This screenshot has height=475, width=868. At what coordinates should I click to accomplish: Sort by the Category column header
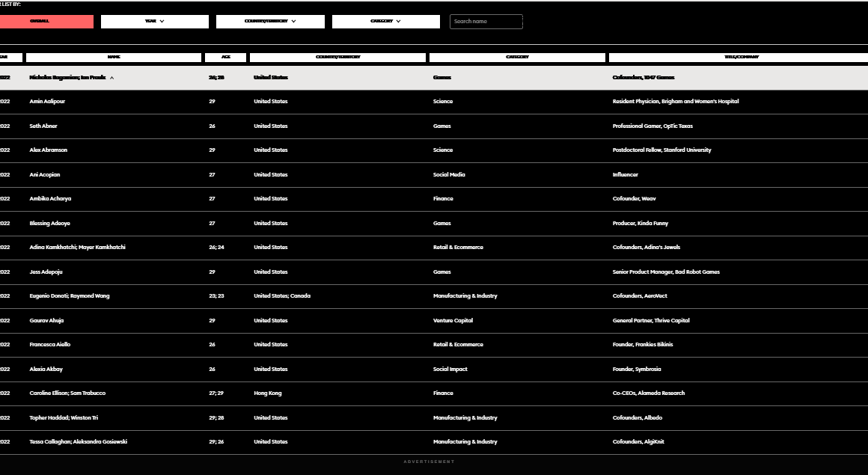pos(517,57)
